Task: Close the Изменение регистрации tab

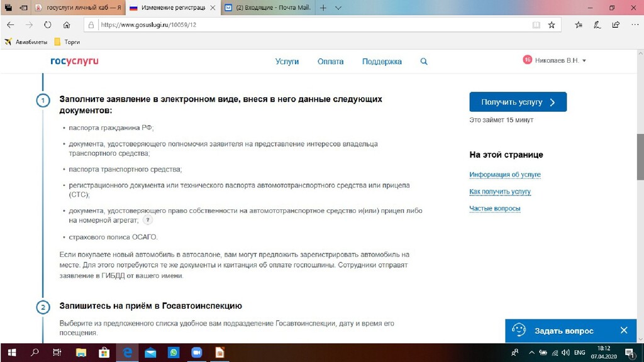Action: [x=213, y=8]
